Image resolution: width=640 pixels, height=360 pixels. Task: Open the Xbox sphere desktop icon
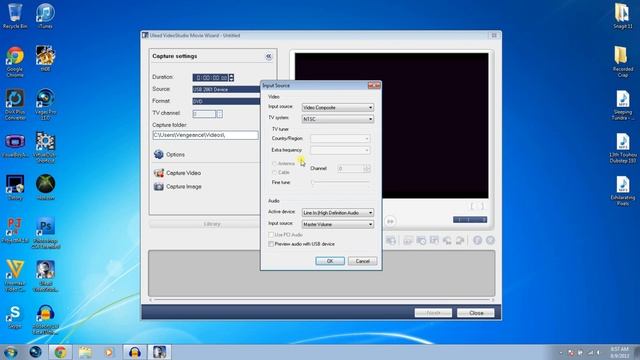coord(45,187)
